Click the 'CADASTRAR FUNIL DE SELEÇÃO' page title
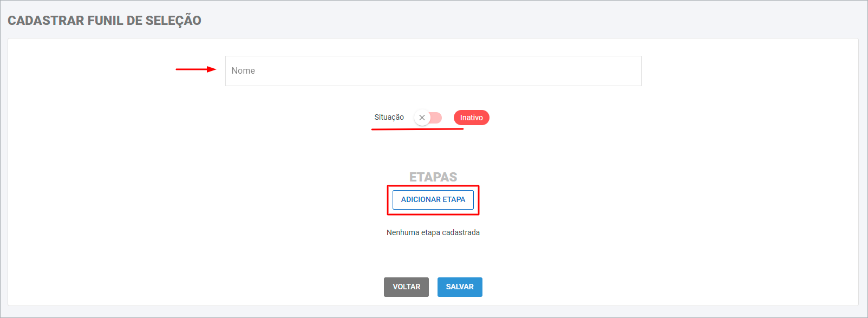This screenshot has height=318, width=868. 105,21
